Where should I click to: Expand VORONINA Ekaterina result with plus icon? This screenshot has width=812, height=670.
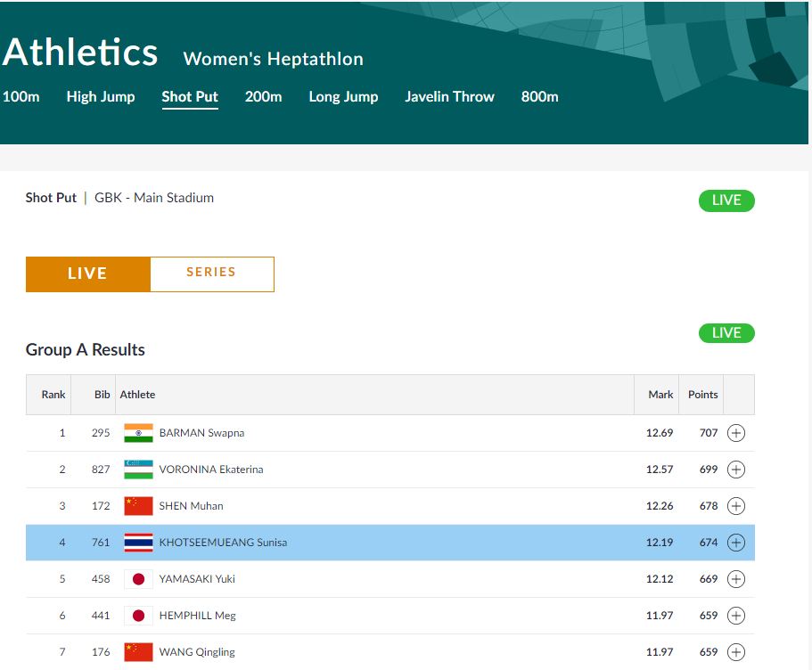pyautogui.click(x=735, y=470)
